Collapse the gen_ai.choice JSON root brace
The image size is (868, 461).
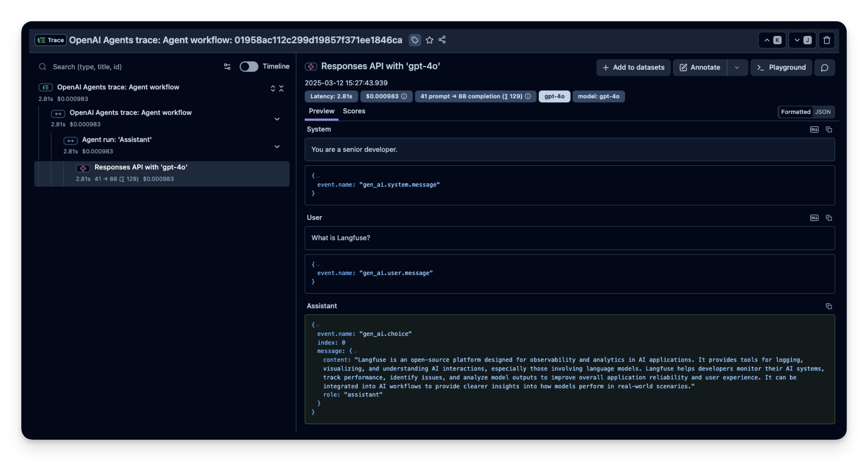click(x=318, y=325)
